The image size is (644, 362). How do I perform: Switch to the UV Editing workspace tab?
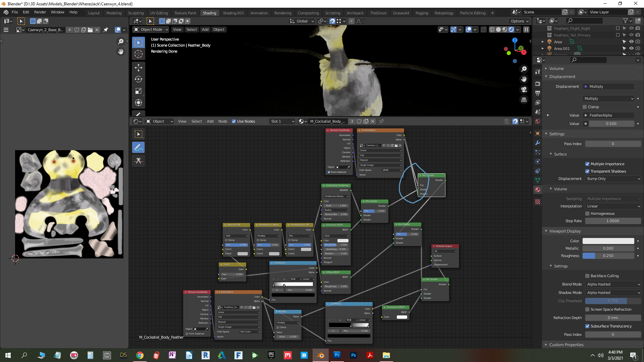[159, 13]
